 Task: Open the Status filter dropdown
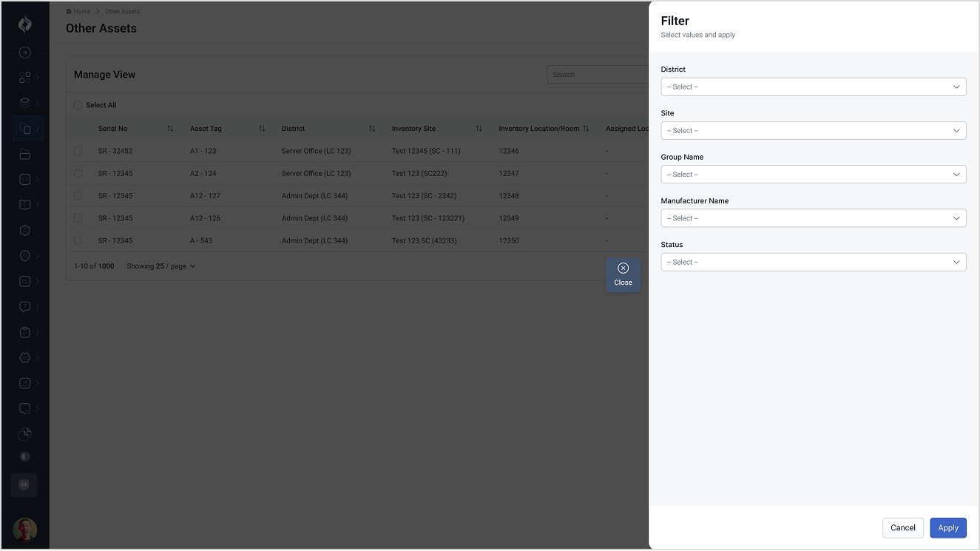point(813,262)
